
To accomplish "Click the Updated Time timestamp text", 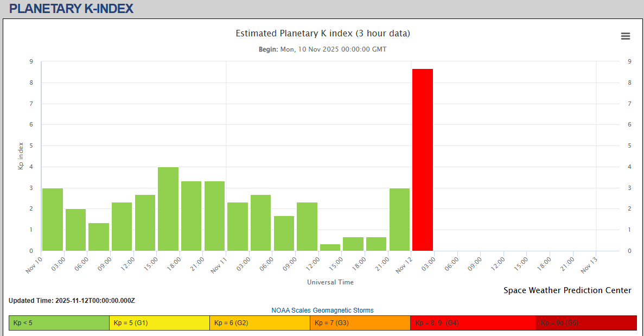I will (x=72, y=301).
